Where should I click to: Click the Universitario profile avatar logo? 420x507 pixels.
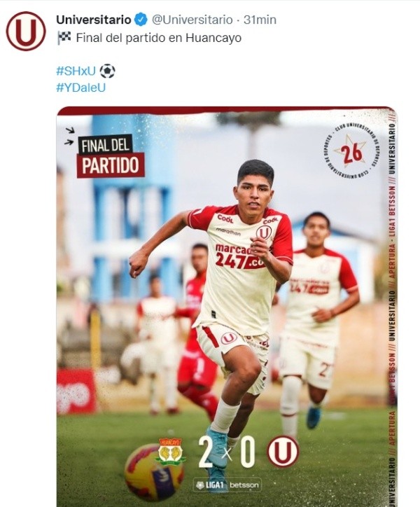(26, 31)
